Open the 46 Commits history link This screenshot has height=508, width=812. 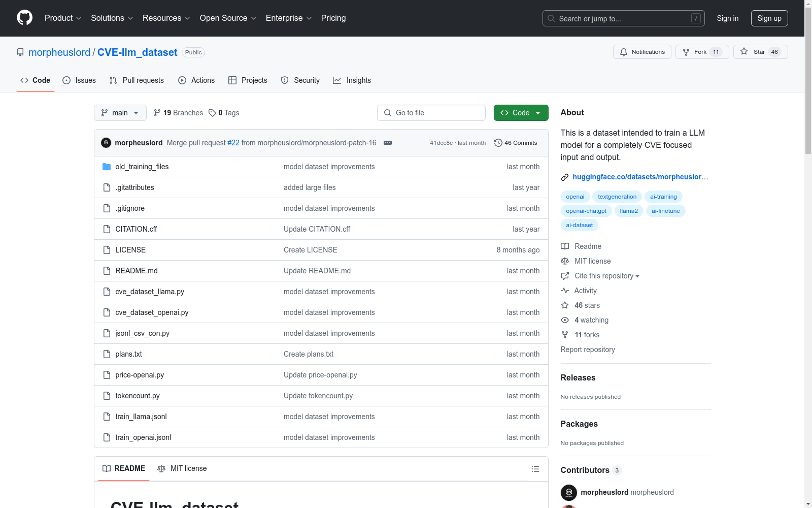516,143
